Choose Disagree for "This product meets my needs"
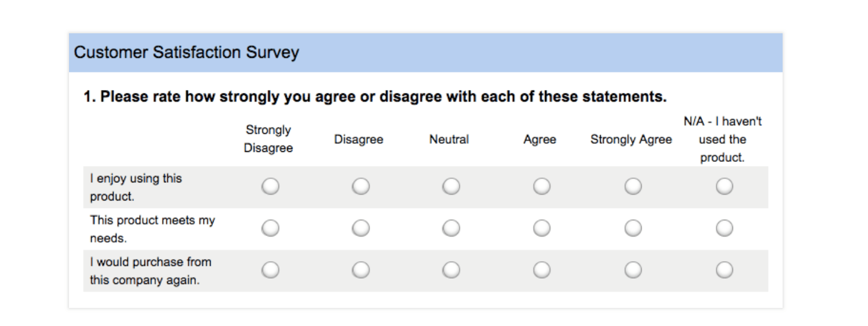Image resolution: width=868 pixels, height=326 pixels. [361, 228]
